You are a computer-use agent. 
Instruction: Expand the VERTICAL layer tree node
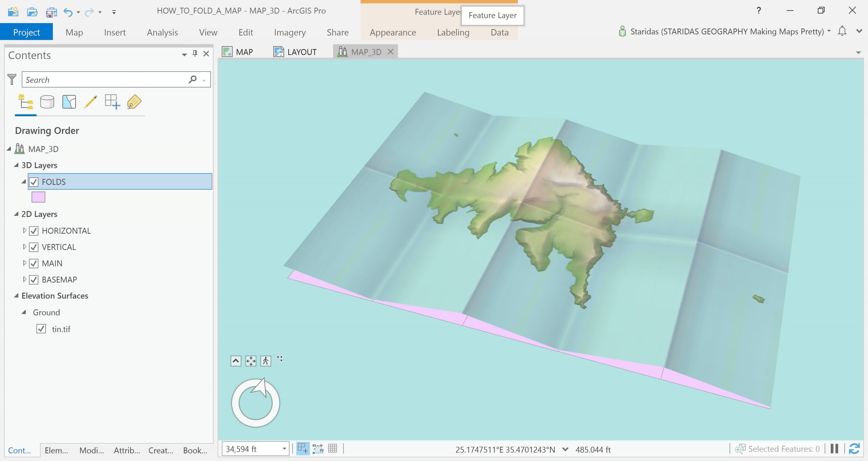point(24,247)
